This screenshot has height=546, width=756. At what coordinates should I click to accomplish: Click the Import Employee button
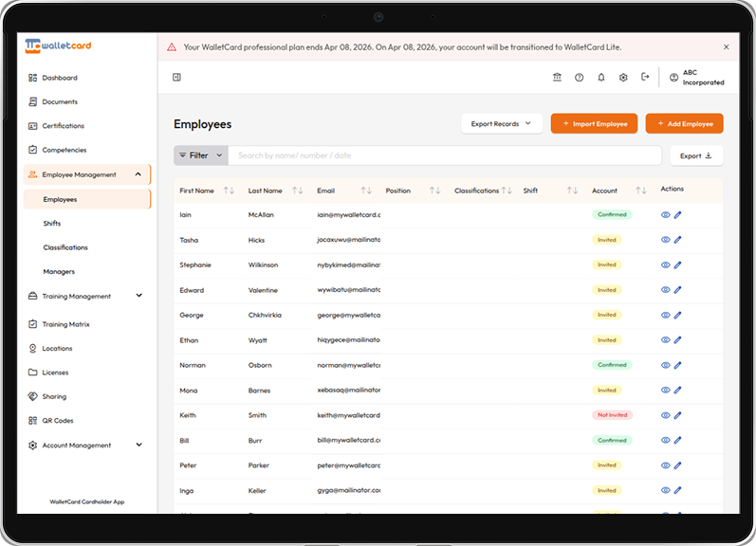pyautogui.click(x=594, y=124)
